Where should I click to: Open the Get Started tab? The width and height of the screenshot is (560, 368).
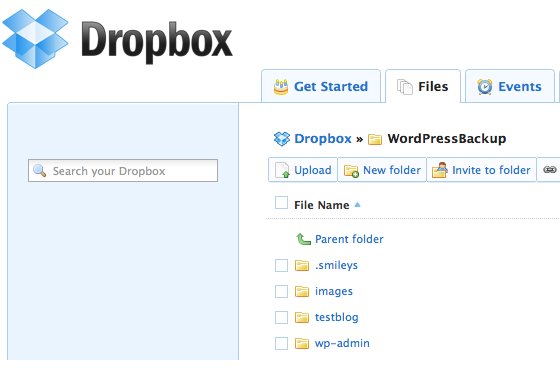[x=321, y=86]
